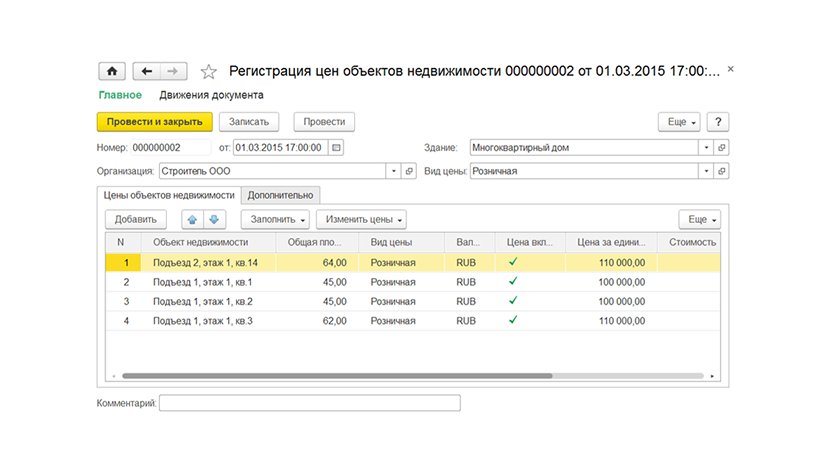Click the Общая пло... column header
830x469 pixels.
pos(317,242)
